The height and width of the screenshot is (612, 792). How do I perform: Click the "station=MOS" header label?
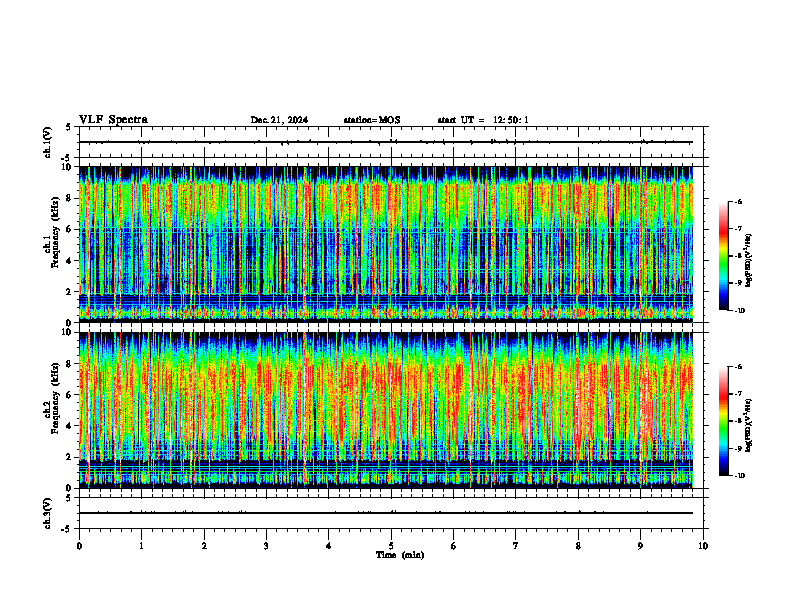(372, 120)
